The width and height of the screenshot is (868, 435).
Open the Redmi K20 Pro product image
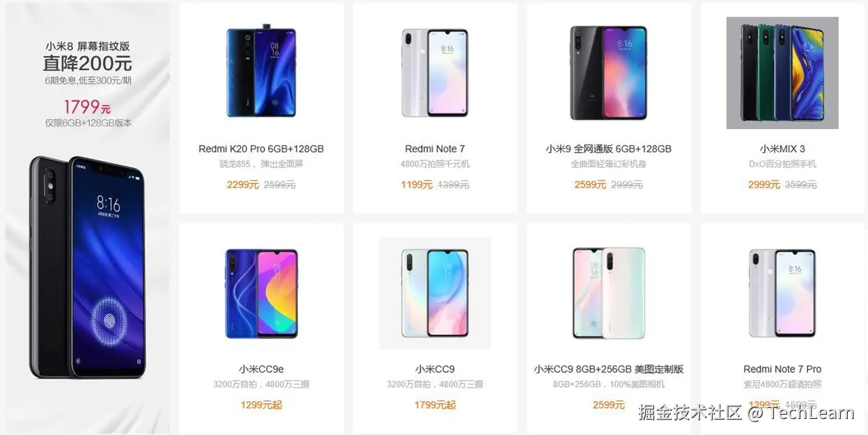(x=261, y=72)
